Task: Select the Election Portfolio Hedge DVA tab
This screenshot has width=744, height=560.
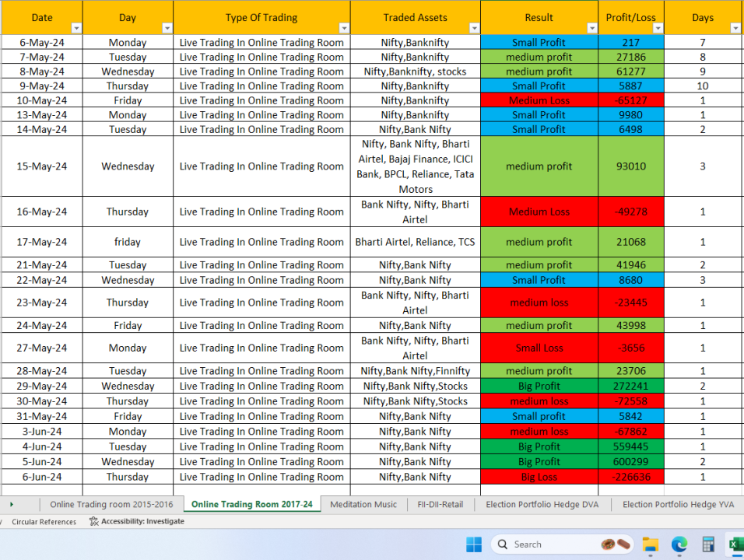Action: pyautogui.click(x=542, y=505)
